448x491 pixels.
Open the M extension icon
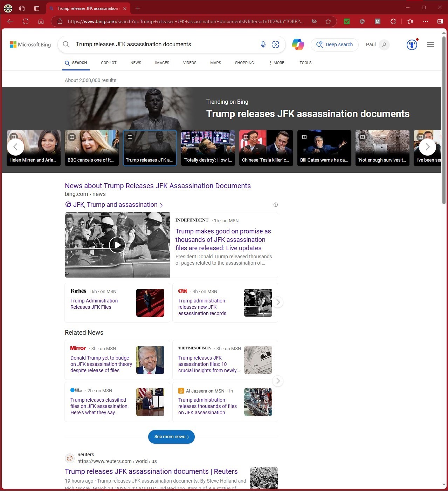click(378, 21)
